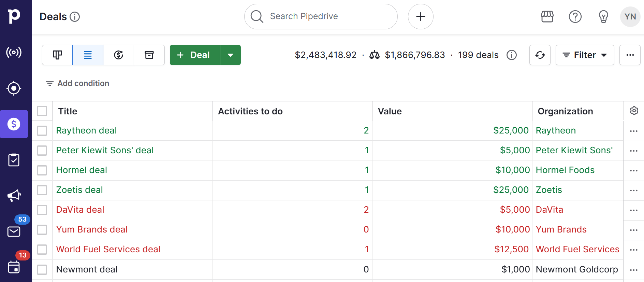Open Campaigns megaphone in sidebar
The width and height of the screenshot is (644, 282).
point(14,196)
